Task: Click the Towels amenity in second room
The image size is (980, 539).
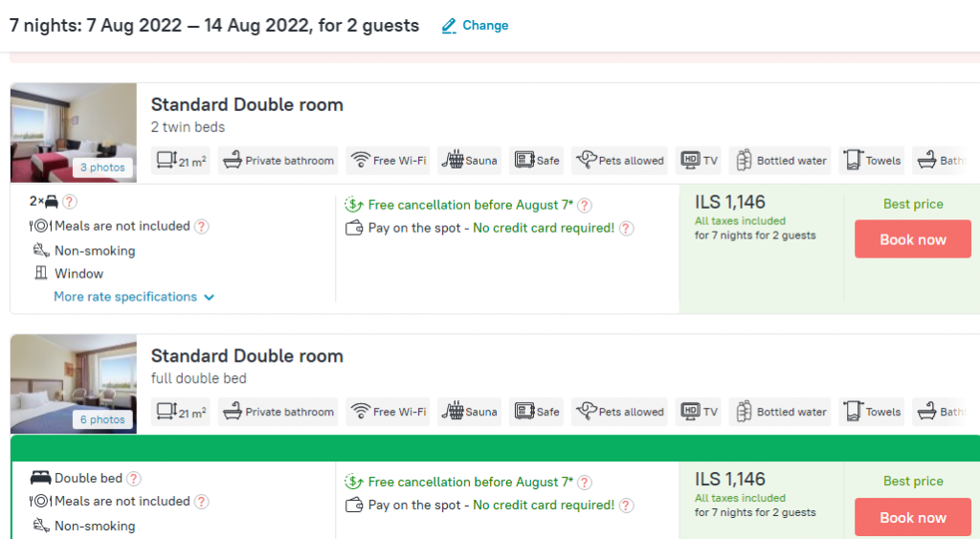Action: click(x=871, y=412)
